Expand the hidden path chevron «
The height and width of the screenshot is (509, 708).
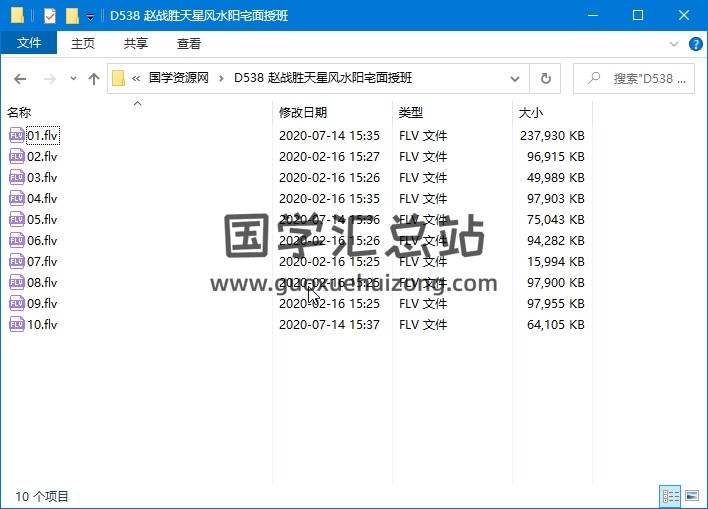pyautogui.click(x=136, y=79)
